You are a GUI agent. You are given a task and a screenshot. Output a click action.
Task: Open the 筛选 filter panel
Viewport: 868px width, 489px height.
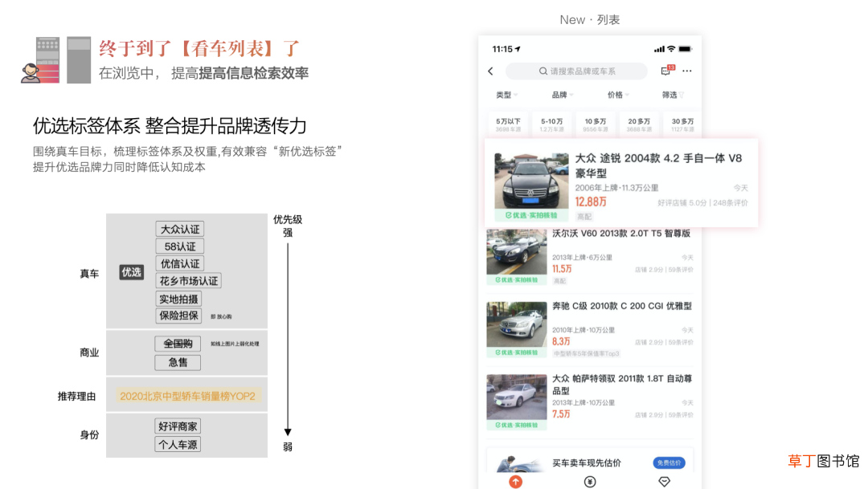[x=674, y=95]
